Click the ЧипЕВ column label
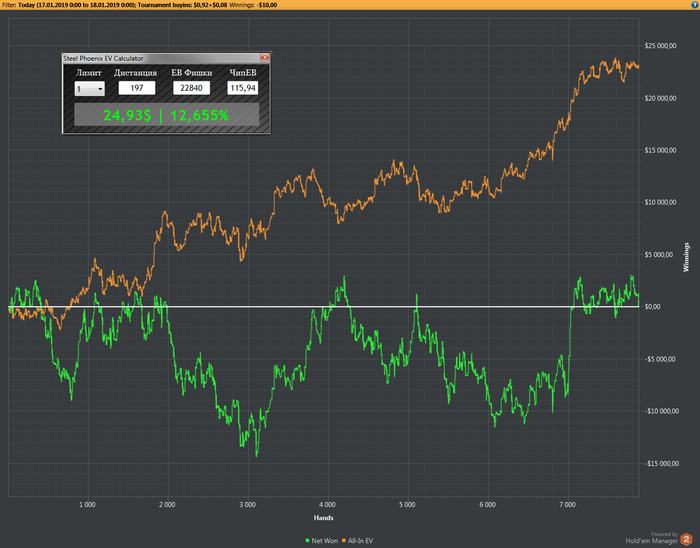This screenshot has width=700, height=548. (243, 73)
